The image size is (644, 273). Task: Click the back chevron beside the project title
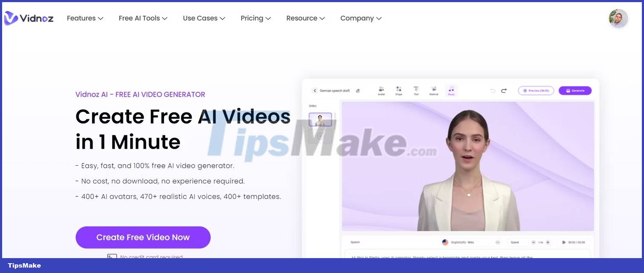click(314, 90)
